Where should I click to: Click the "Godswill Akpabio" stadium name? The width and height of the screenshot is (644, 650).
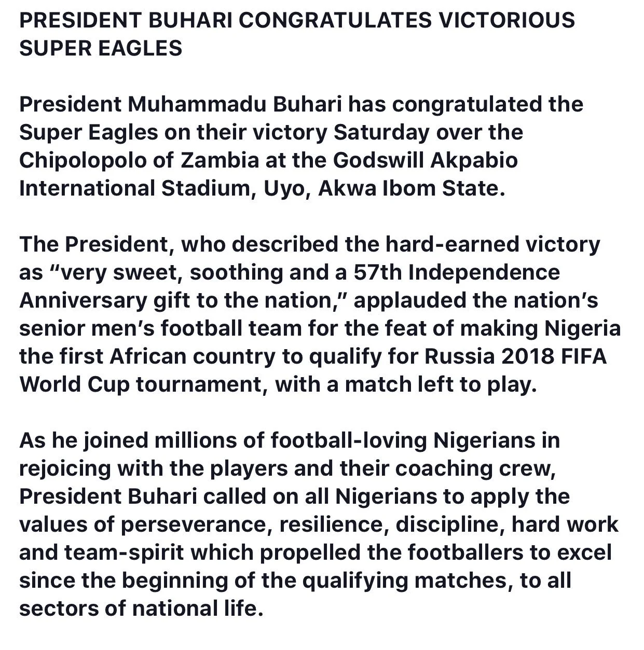[425, 160]
